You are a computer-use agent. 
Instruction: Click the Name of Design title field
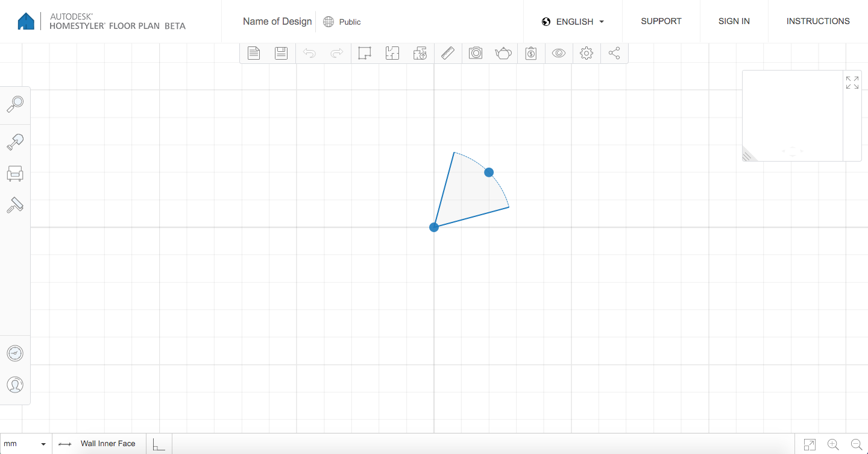click(277, 22)
